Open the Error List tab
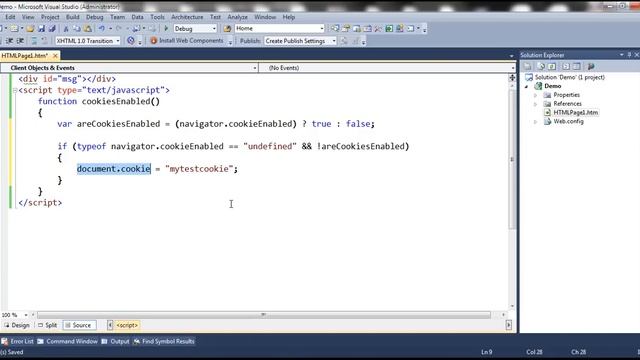 [x=17, y=341]
